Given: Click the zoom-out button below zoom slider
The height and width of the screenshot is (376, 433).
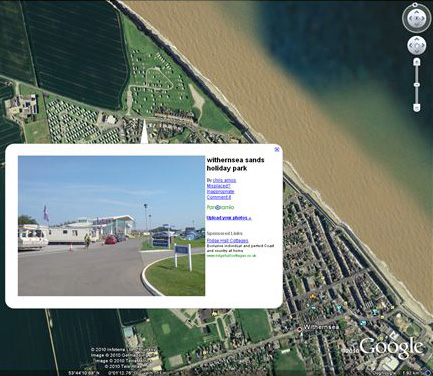Looking at the screenshot, I should [x=417, y=107].
